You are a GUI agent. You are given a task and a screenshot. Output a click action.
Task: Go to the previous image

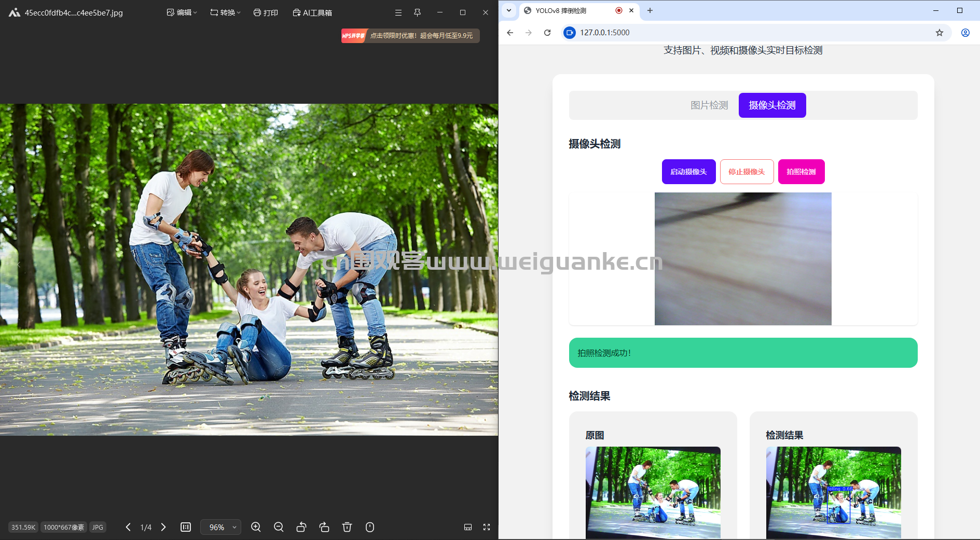coord(128,527)
